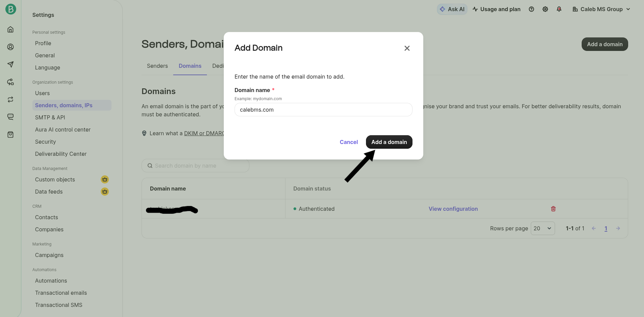Screen dimensions: 644x317
Task: Delete the authenticated domain with trash icon
Action: 553,209
